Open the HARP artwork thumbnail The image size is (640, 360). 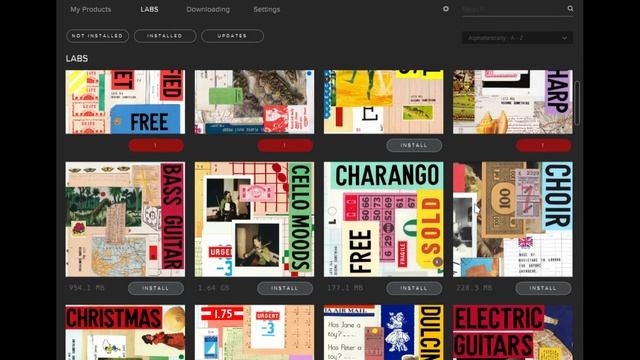click(x=513, y=102)
